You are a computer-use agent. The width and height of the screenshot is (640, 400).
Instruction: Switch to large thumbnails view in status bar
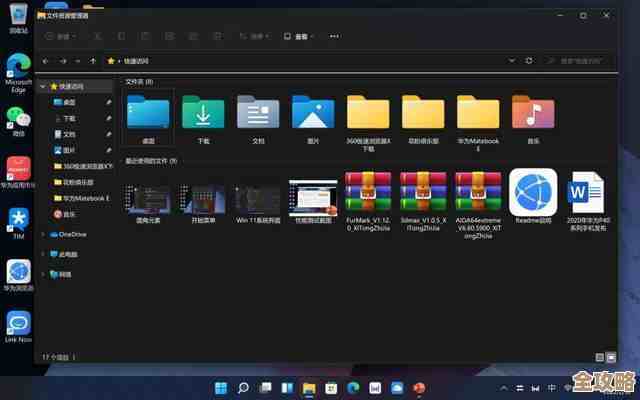611,356
